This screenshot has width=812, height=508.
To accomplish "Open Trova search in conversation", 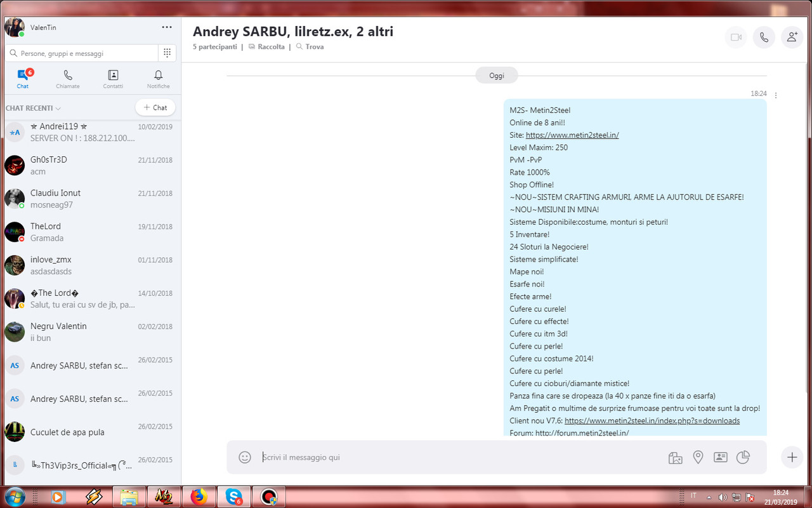I will click(310, 47).
